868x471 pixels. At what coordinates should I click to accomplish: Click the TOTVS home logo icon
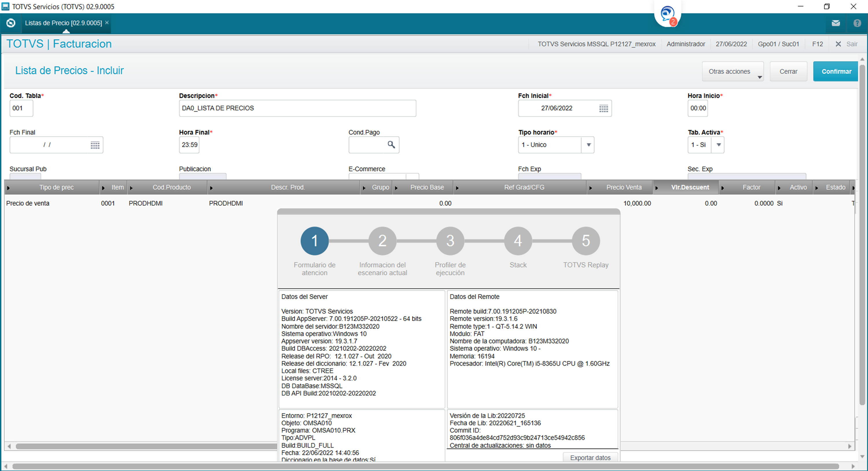[11, 23]
